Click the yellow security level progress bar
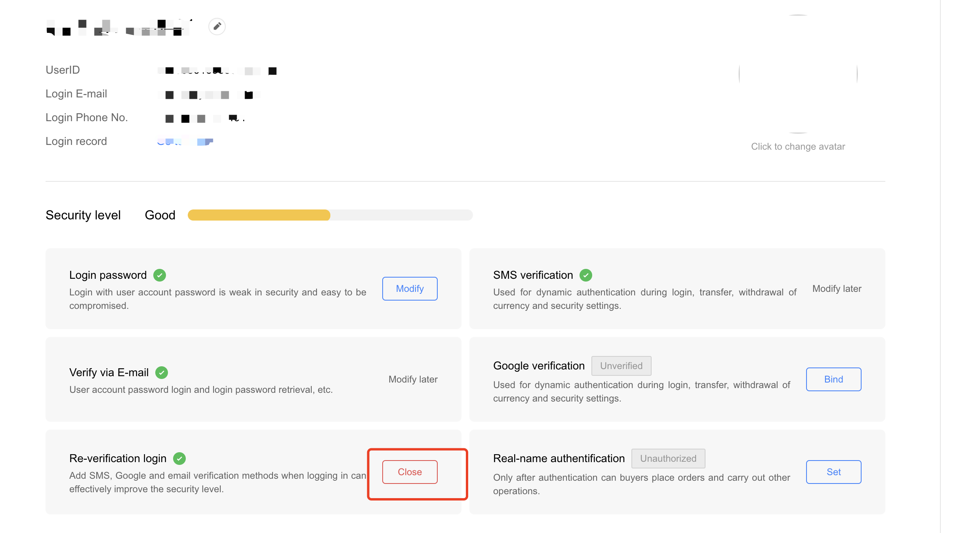This screenshot has width=980, height=533. (259, 215)
